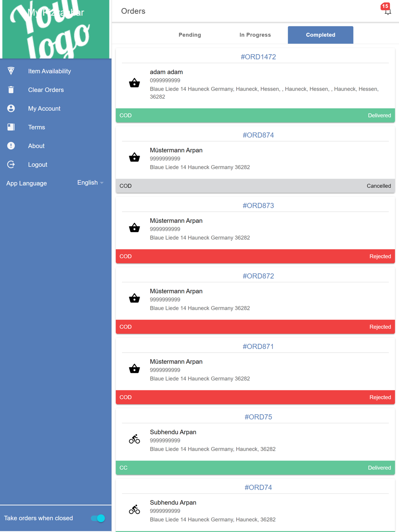
Task: Switch to the Pending tab
Action: click(190, 35)
